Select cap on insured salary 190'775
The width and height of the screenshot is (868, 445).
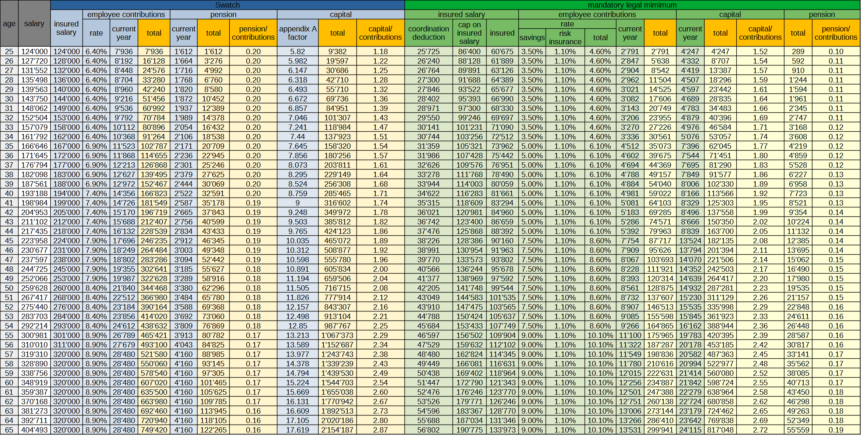(x=470, y=430)
